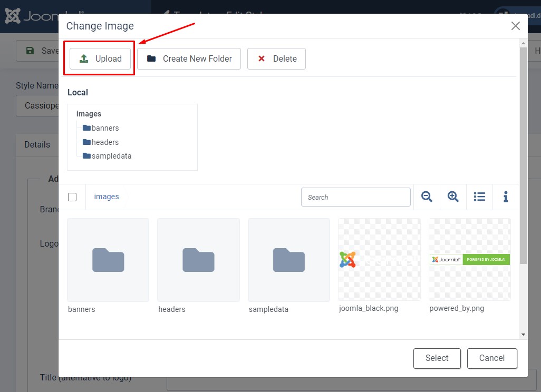Show file info with the i icon
The image size is (541, 392).
506,197
